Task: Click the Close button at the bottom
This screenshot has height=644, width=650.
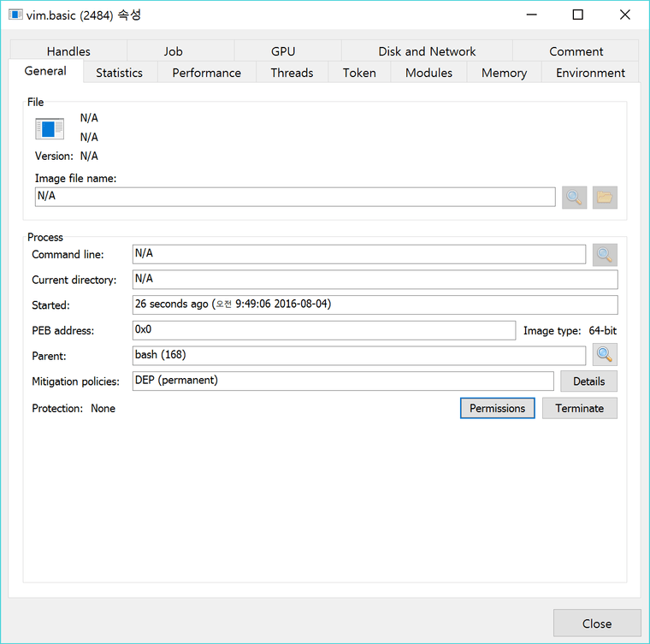Action: tap(596, 623)
